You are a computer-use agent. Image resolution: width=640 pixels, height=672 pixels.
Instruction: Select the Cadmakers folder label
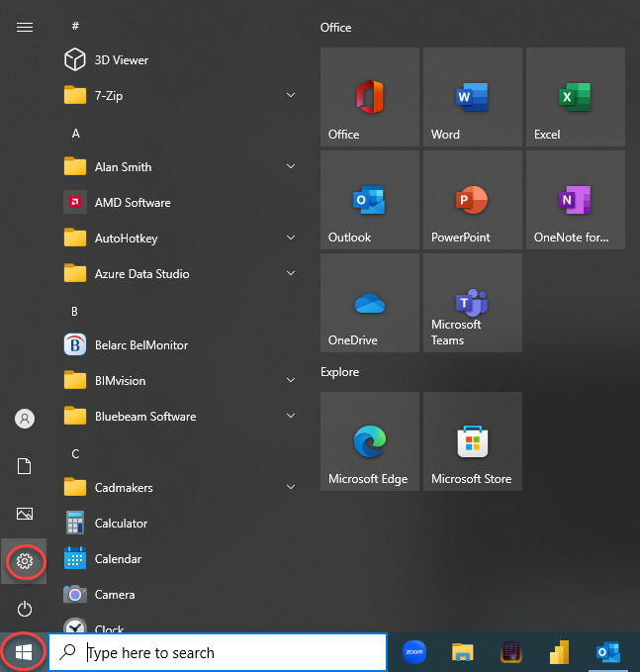124,488
